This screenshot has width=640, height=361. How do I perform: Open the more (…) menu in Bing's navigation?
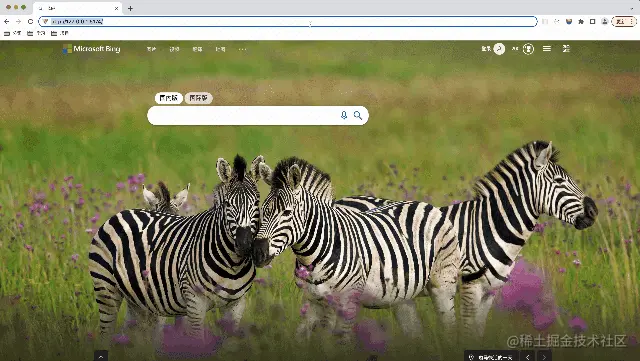pyautogui.click(x=242, y=49)
